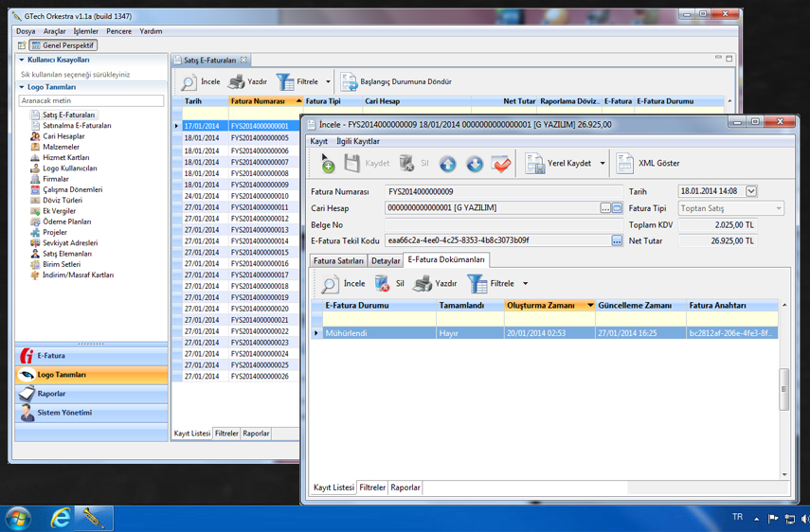This screenshot has height=532, width=810.
Task: Click the blue down arrow for next record
Action: 475,164
